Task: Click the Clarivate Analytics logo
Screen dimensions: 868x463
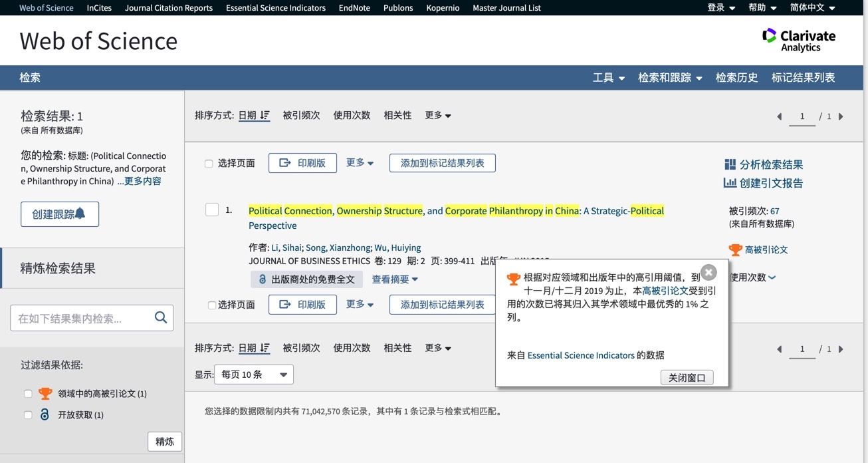Action: click(799, 40)
